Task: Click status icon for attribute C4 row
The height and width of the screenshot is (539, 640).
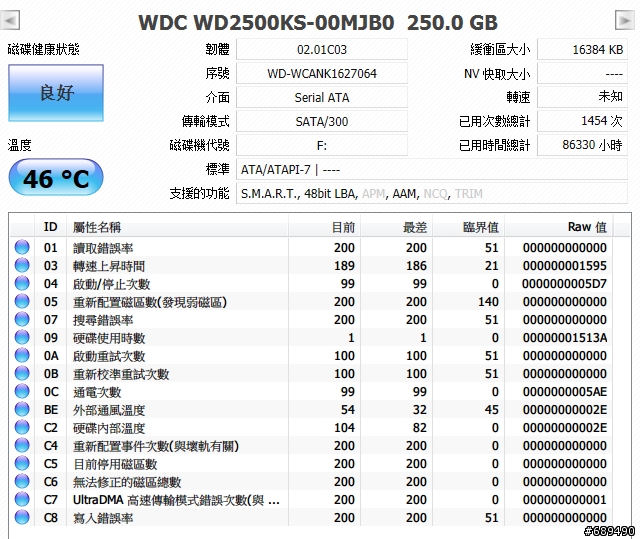Action: tap(22, 445)
